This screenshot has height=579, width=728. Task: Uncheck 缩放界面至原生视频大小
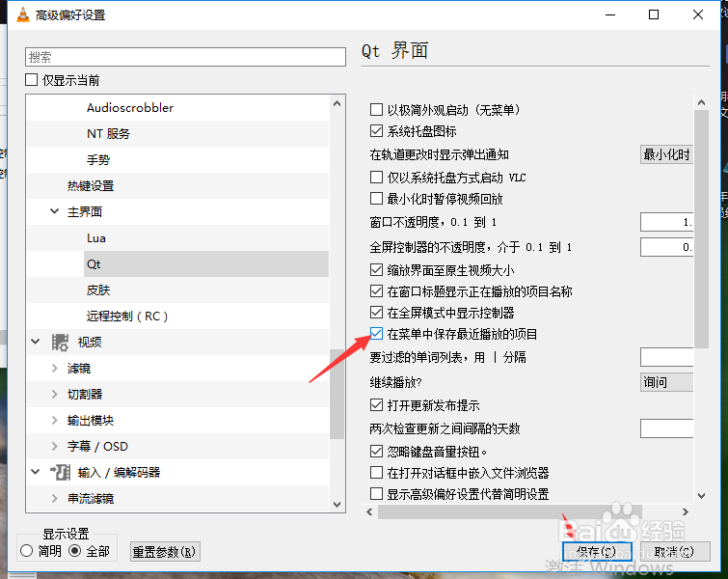pyautogui.click(x=377, y=270)
